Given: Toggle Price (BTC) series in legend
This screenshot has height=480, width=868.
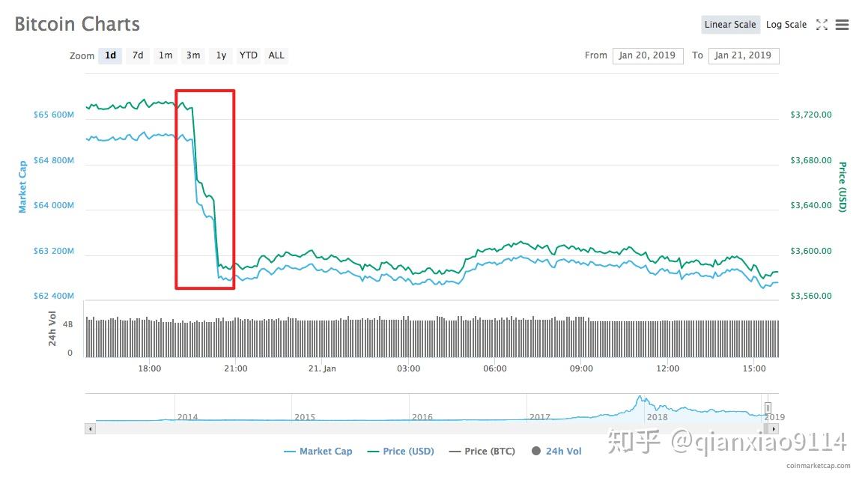Looking at the screenshot, I should click(x=482, y=452).
